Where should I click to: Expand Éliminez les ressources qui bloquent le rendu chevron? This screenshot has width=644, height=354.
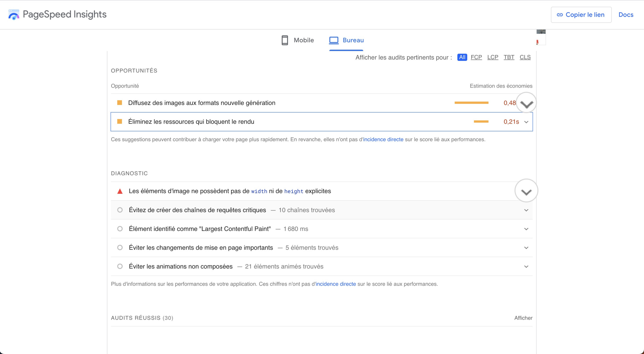tap(526, 122)
